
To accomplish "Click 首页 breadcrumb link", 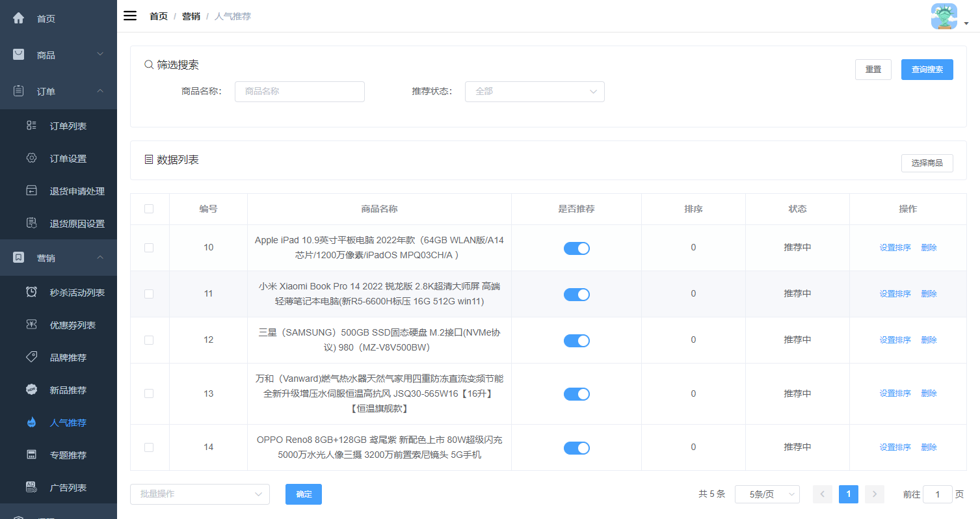I will pyautogui.click(x=159, y=16).
